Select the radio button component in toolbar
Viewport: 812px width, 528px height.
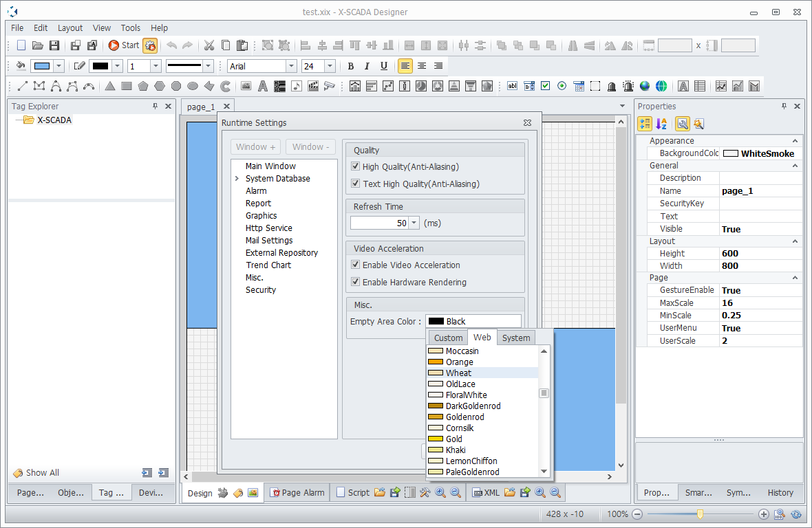[562, 87]
